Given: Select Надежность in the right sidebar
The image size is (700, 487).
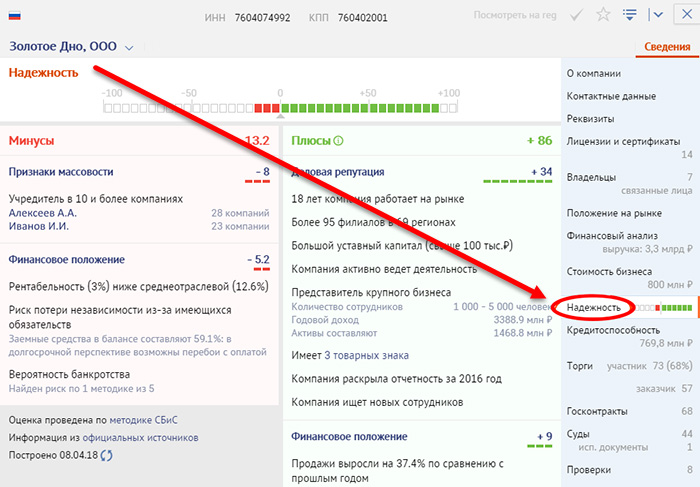Looking at the screenshot, I should (593, 308).
